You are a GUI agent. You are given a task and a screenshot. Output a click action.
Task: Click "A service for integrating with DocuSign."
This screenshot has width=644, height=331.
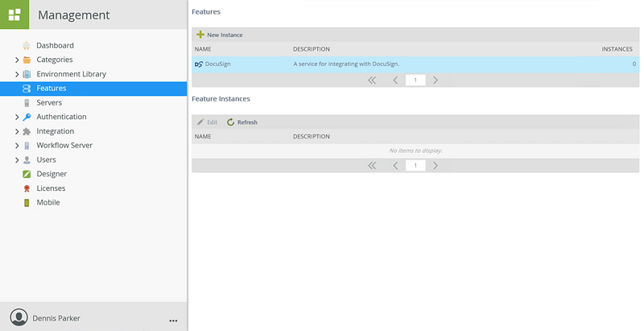(x=346, y=64)
